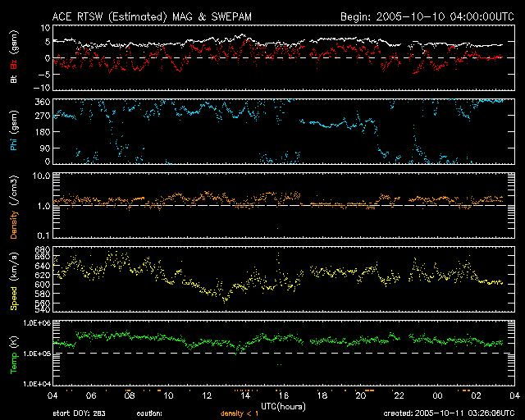Click the red 'Bz' axis label
This screenshot has height=420, width=525.
[x=14, y=64]
